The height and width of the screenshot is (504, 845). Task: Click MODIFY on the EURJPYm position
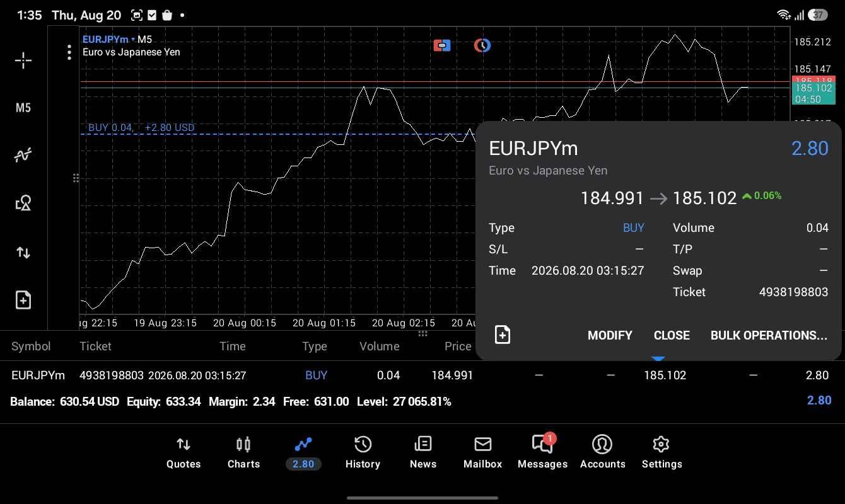point(610,335)
